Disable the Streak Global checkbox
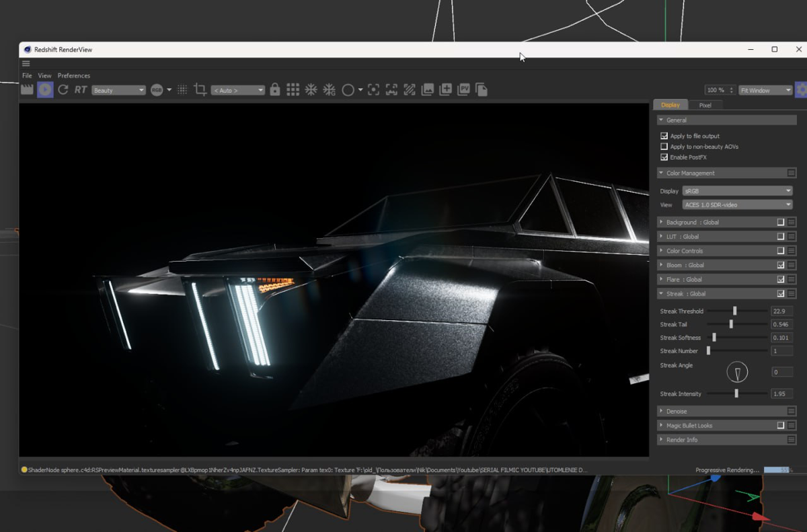807x532 pixels. point(781,294)
